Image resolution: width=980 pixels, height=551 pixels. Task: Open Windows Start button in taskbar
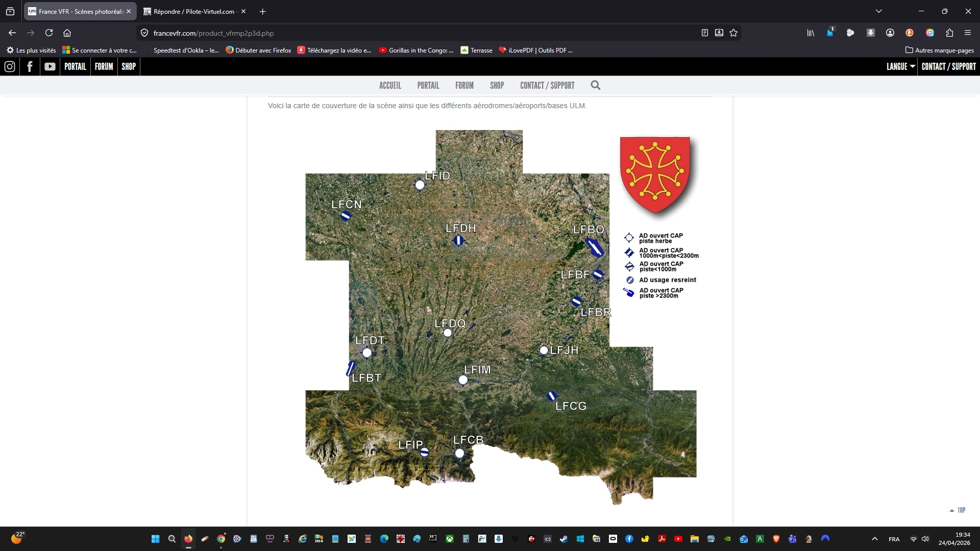[156, 539]
